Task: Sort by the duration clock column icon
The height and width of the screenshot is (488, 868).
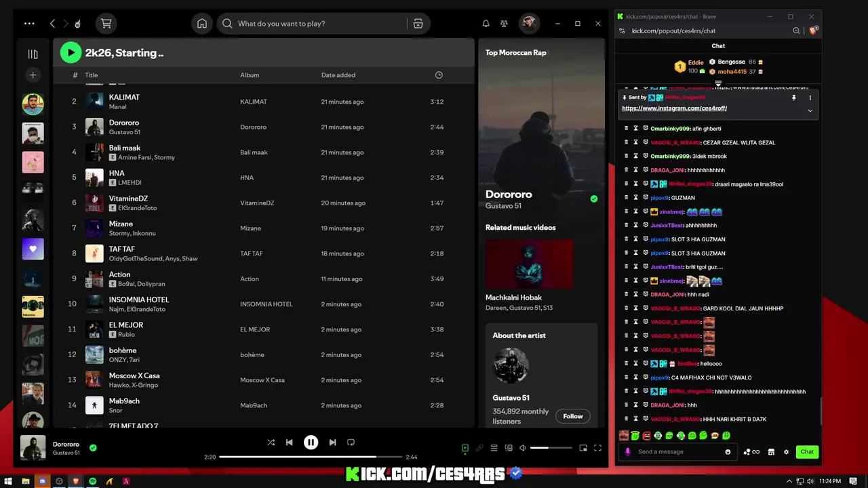Action: click(439, 75)
